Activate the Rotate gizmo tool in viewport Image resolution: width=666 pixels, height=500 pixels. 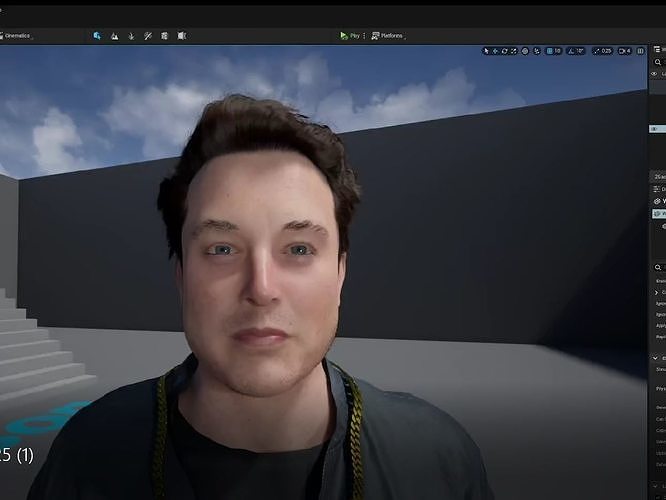coord(505,51)
